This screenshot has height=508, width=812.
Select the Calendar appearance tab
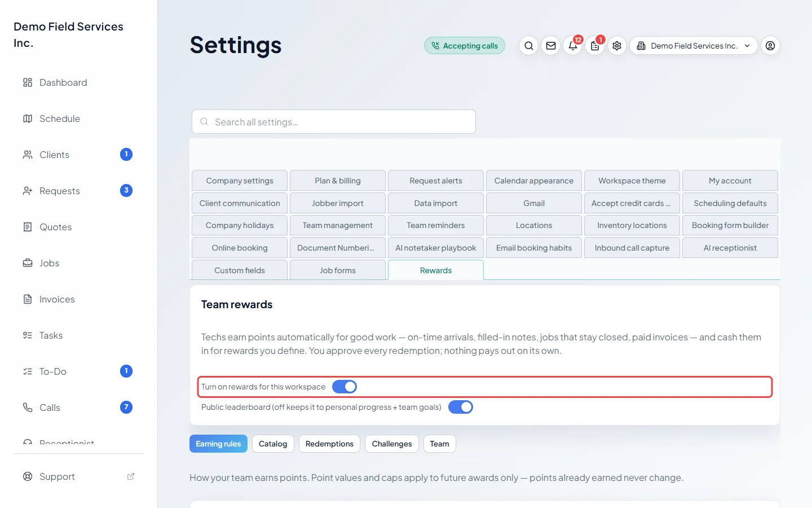[x=534, y=181]
